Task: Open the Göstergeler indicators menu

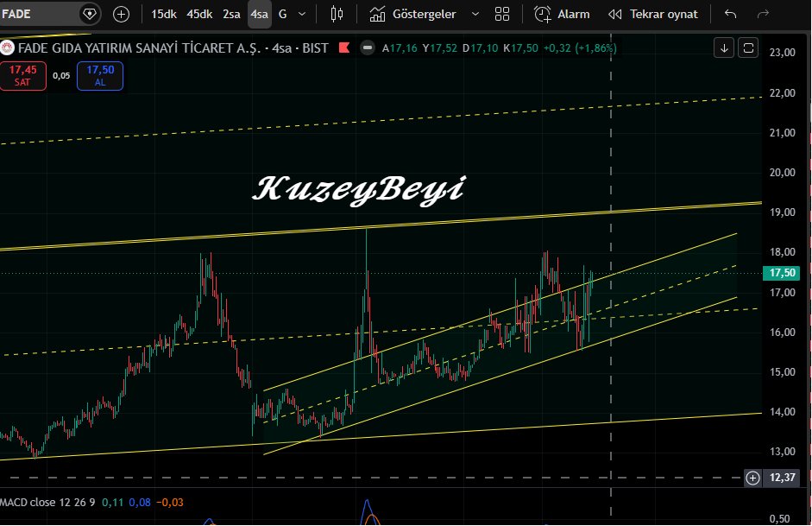Action: point(412,15)
